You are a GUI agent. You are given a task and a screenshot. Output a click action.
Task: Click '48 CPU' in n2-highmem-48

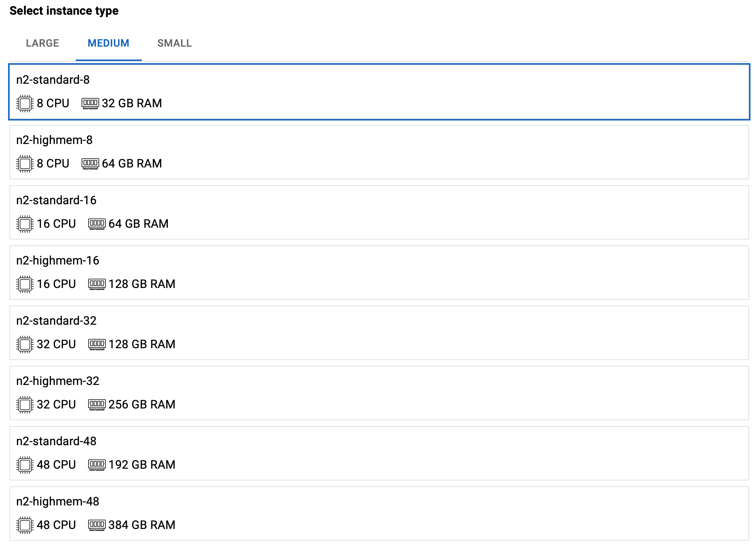tap(56, 525)
